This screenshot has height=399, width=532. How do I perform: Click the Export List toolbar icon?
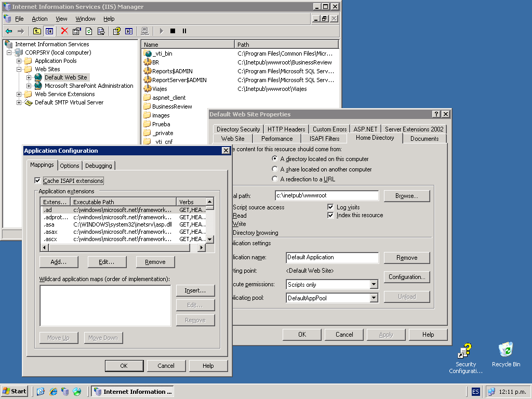(x=101, y=31)
